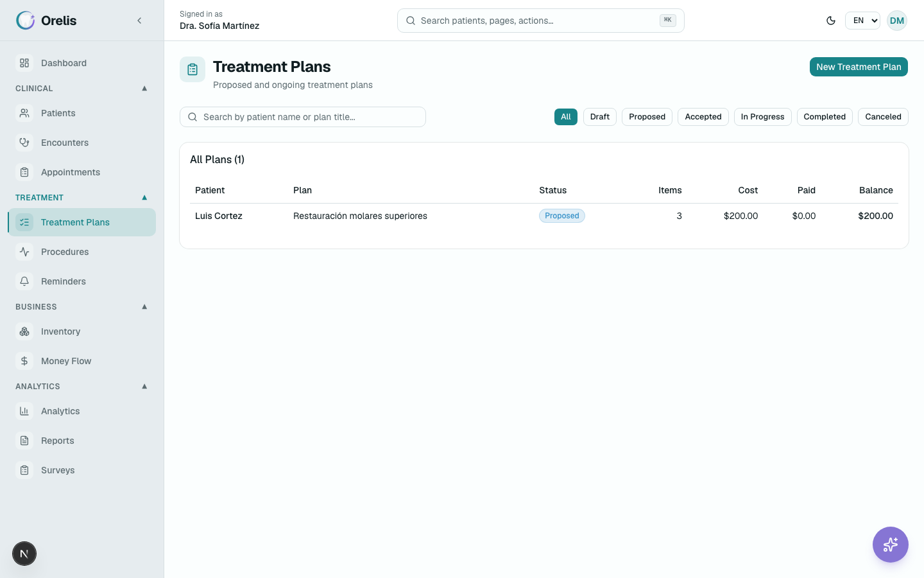
Task: Click the magnifier icon in plan search
Action: click(x=193, y=117)
